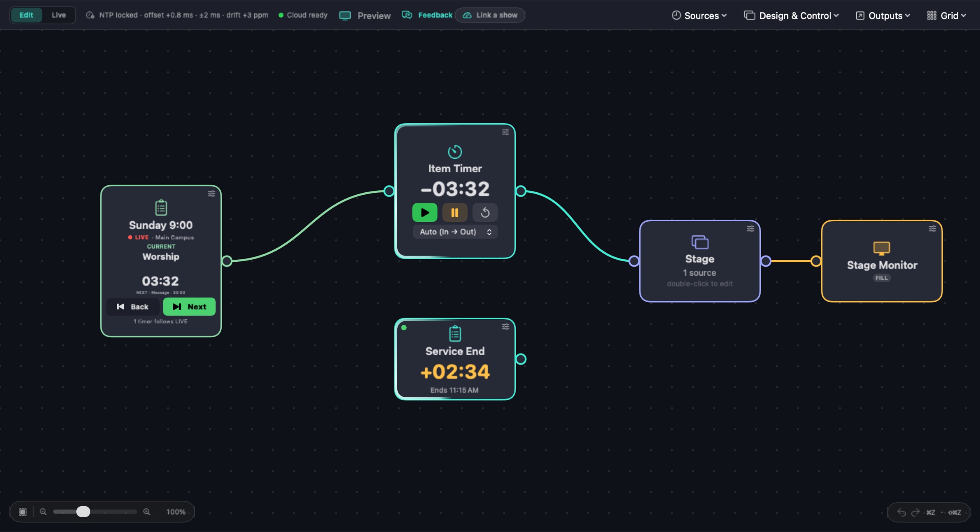This screenshot has height=532, width=980.
Task: Click Item Timer input port
Action: tap(389, 191)
